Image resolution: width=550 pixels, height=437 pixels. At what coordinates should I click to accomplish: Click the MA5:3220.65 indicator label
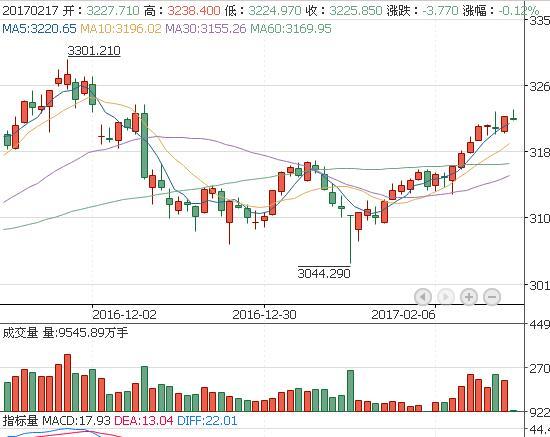coord(39,28)
